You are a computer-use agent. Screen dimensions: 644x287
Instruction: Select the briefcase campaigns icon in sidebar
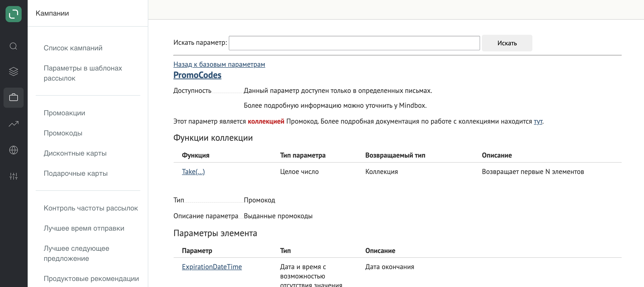pos(14,97)
